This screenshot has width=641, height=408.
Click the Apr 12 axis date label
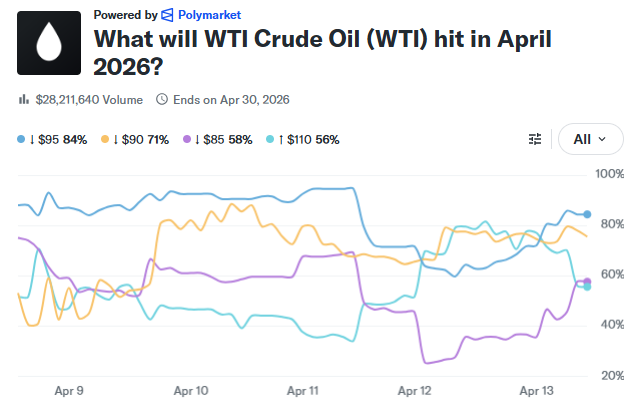coord(414,392)
